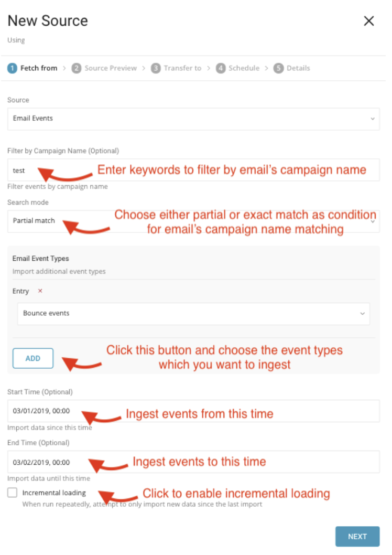The image size is (392, 555).
Task: Select the Fetch from step
Action: [x=39, y=68]
